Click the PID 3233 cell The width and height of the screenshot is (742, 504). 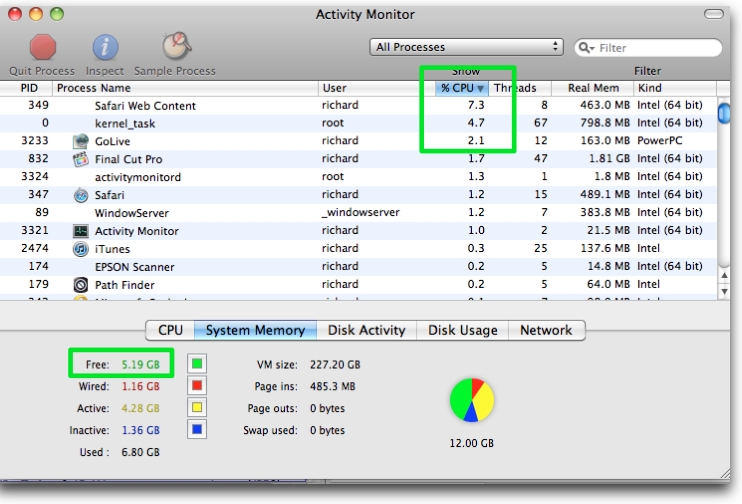click(x=35, y=141)
